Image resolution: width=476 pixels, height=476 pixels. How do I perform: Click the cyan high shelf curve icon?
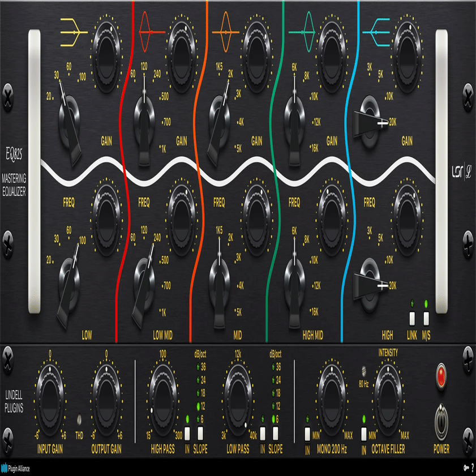(376, 32)
